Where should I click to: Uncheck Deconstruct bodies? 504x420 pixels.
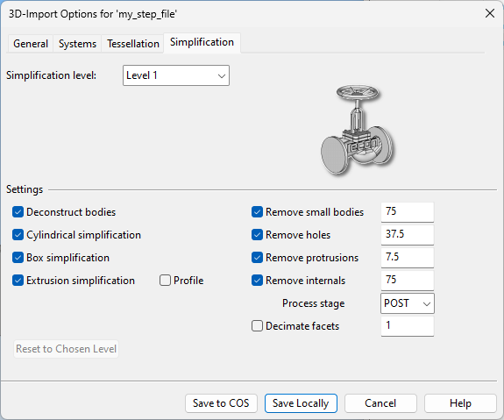18,212
